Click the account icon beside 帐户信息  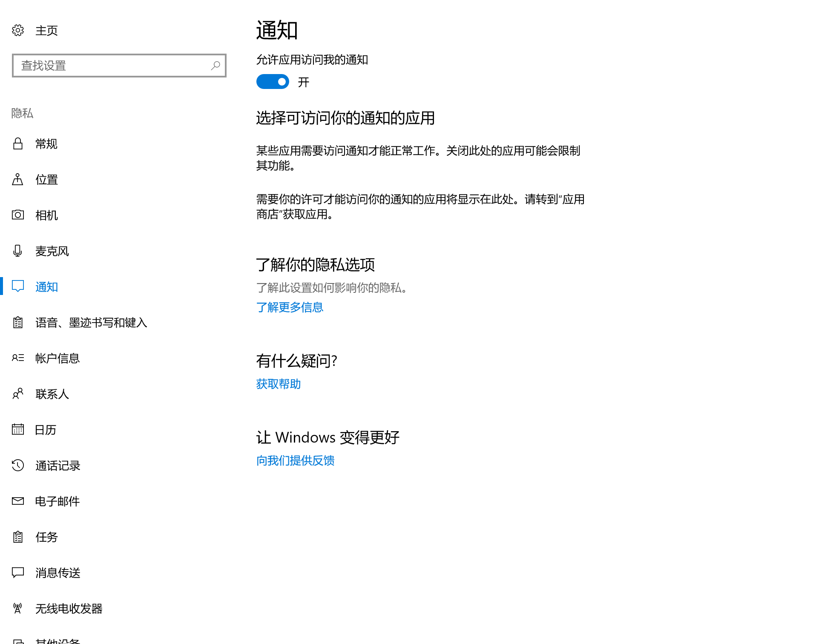coord(18,358)
